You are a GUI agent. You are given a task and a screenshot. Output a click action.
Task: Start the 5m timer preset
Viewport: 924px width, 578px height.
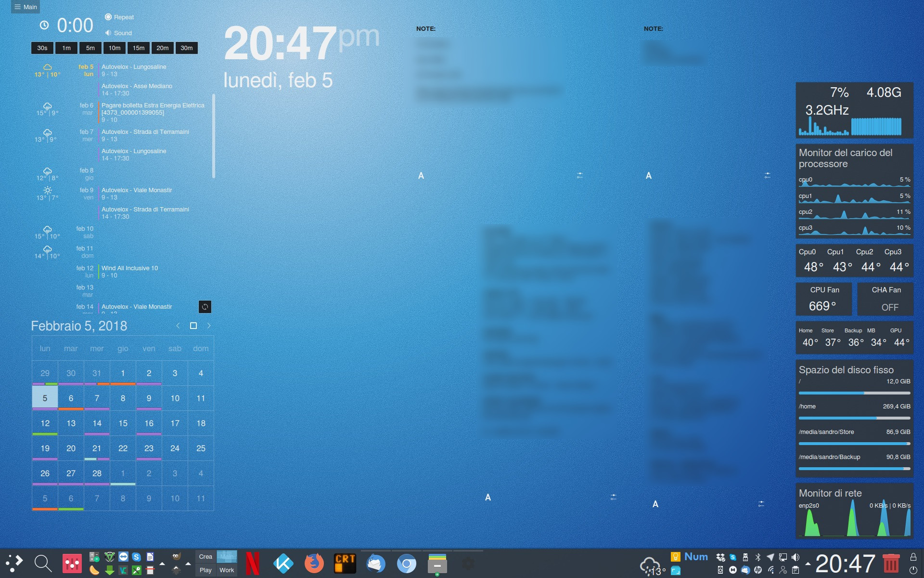pyautogui.click(x=90, y=48)
